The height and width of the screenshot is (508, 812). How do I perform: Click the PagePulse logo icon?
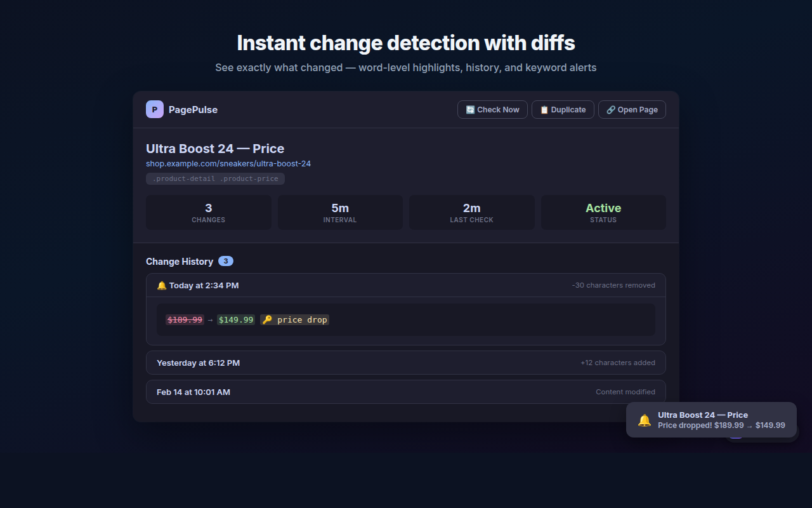[155, 109]
